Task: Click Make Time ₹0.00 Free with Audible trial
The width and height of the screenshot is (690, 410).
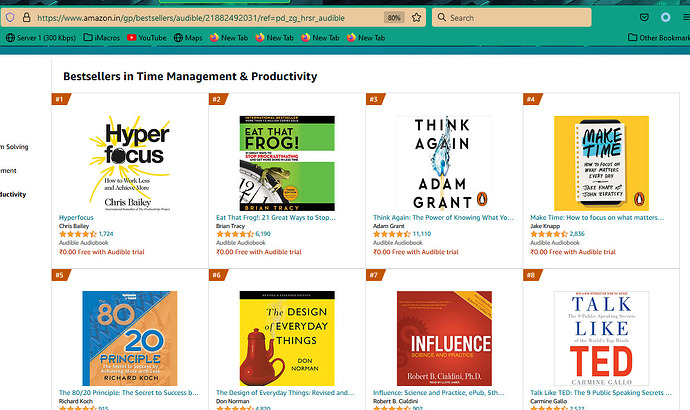Action: click(x=573, y=252)
